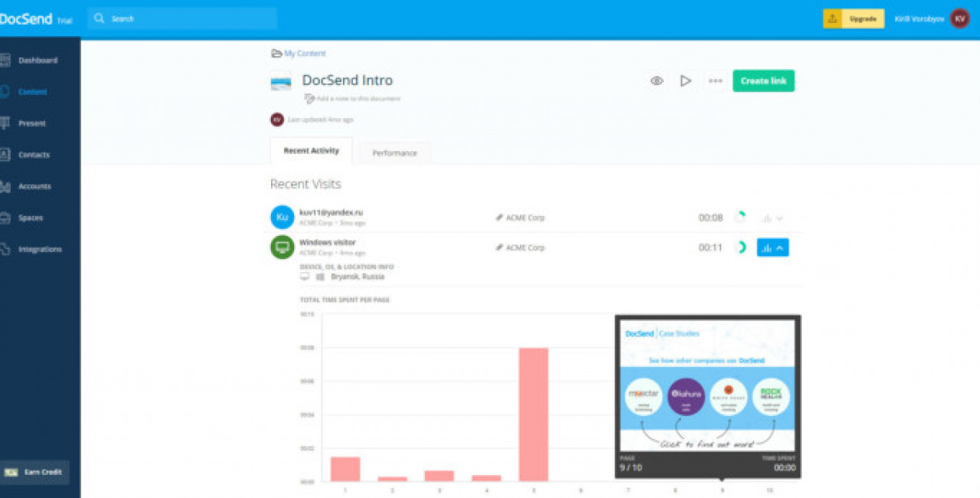Open Present in the sidebar
The width and height of the screenshot is (980, 498).
pyautogui.click(x=32, y=123)
